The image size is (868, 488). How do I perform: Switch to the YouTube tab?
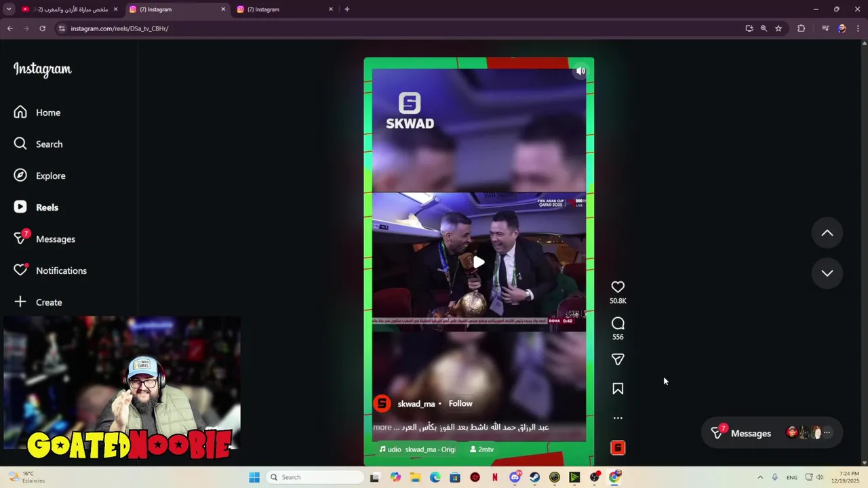71,9
